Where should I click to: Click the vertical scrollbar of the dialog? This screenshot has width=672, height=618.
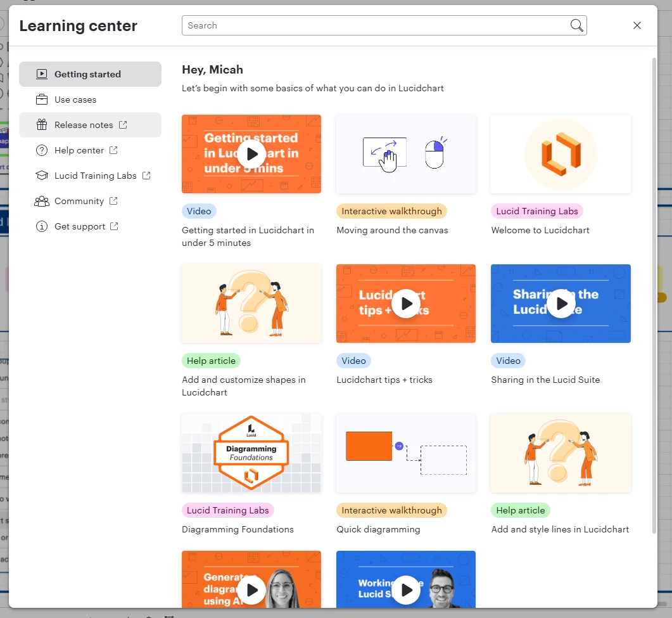pyautogui.click(x=654, y=296)
